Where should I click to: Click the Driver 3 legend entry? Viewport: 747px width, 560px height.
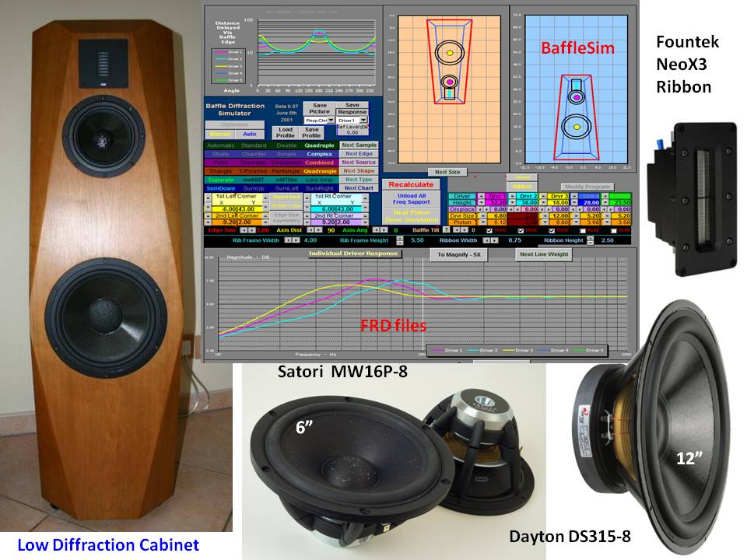pos(518,351)
